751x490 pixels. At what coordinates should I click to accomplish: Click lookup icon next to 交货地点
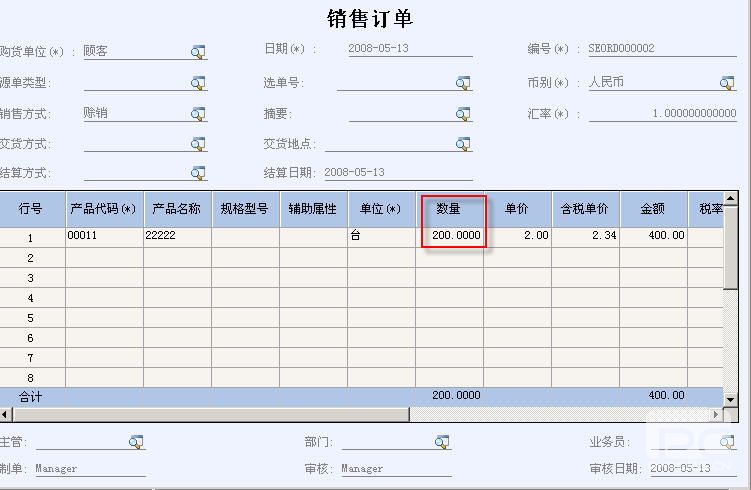[x=463, y=143]
